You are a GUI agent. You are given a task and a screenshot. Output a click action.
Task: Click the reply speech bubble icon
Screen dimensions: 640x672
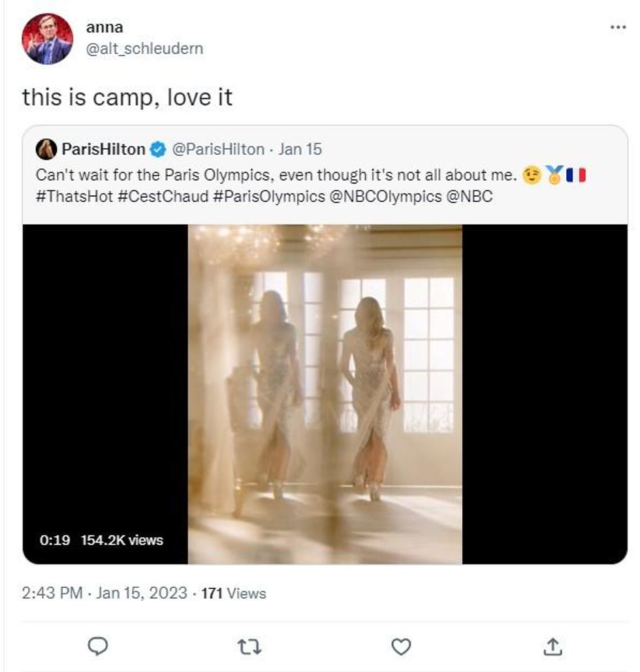coord(97,647)
